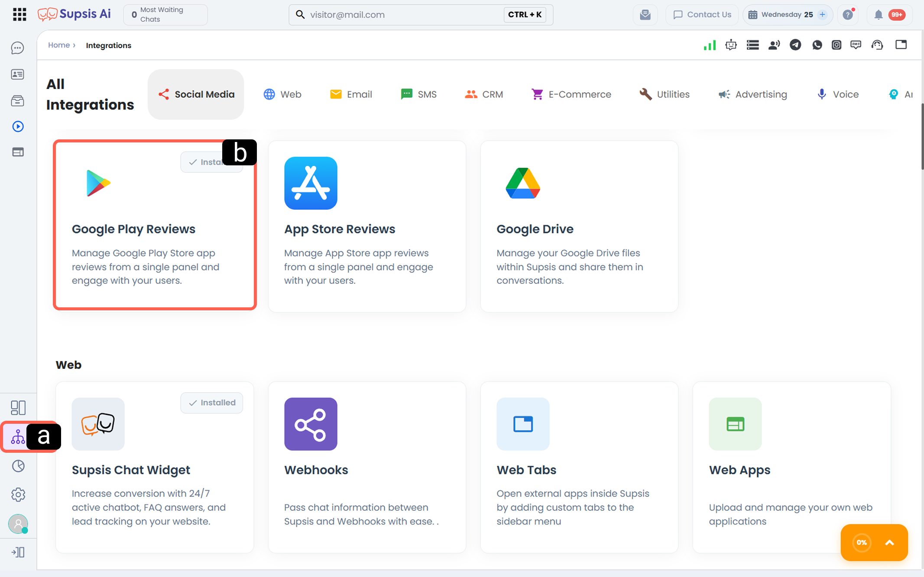Open the Wednesday 25 calendar button
The image size is (924, 577).
coord(788,15)
